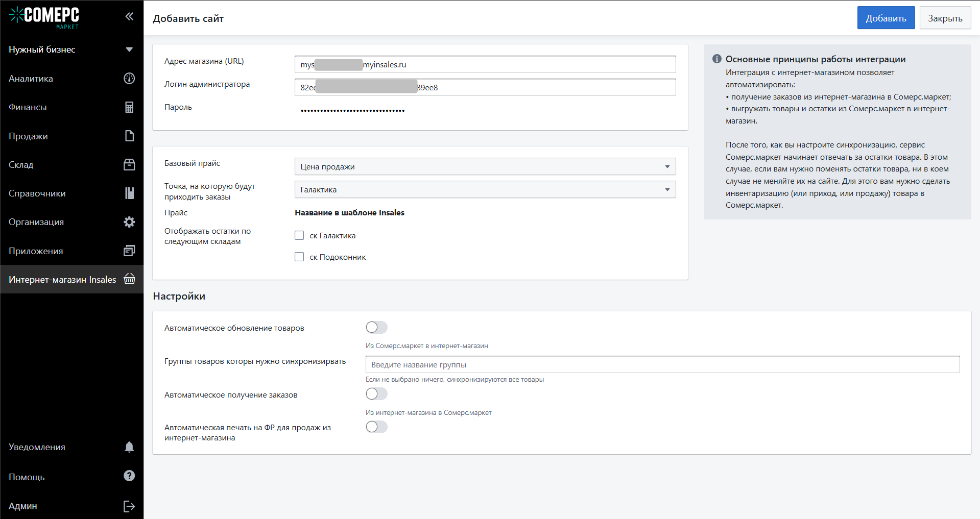Expand the Нужный бизнес company dropdown

(x=71, y=50)
